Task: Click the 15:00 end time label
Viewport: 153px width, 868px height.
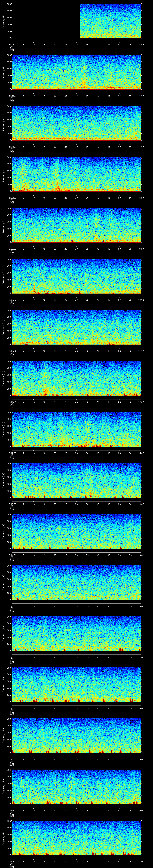Action: 141,555
